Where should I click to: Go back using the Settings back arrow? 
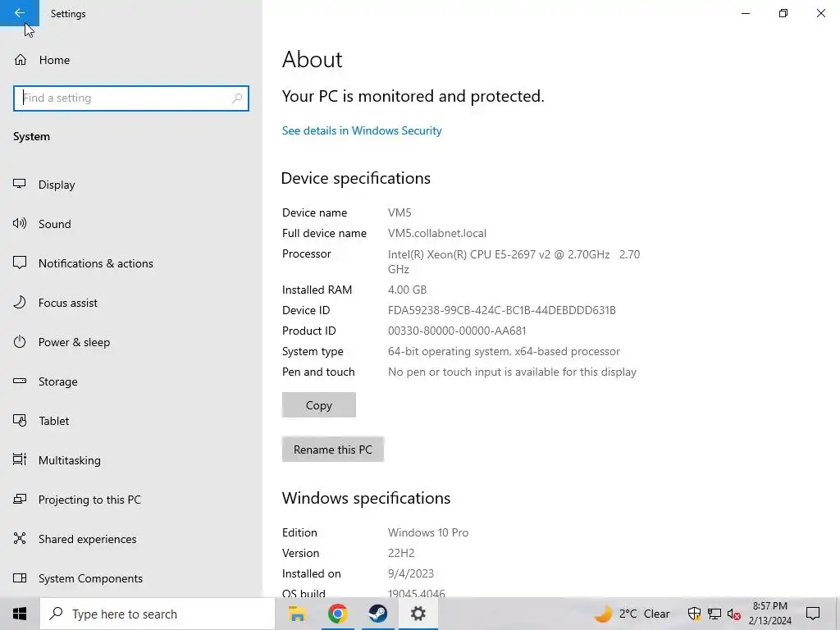pos(20,13)
